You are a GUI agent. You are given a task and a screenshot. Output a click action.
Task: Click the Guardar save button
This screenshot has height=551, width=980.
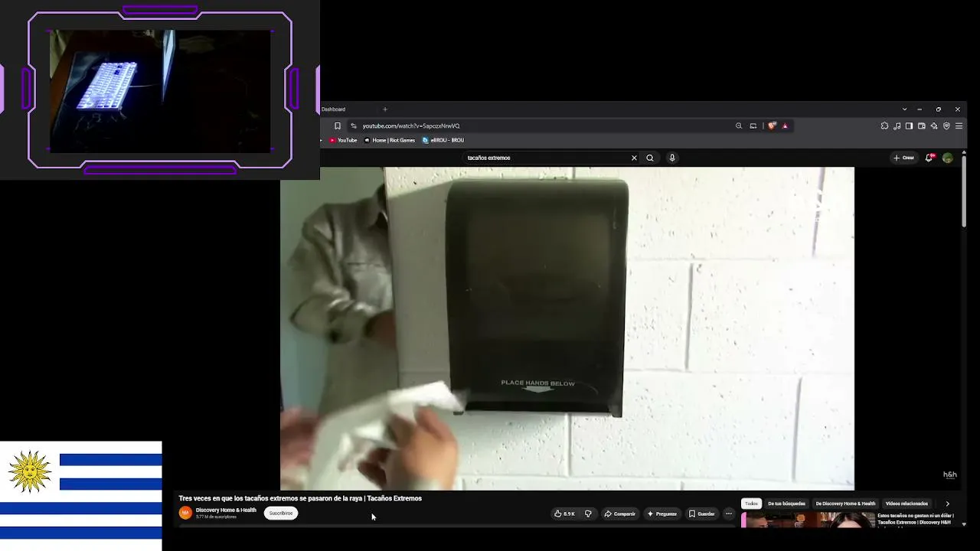point(701,514)
